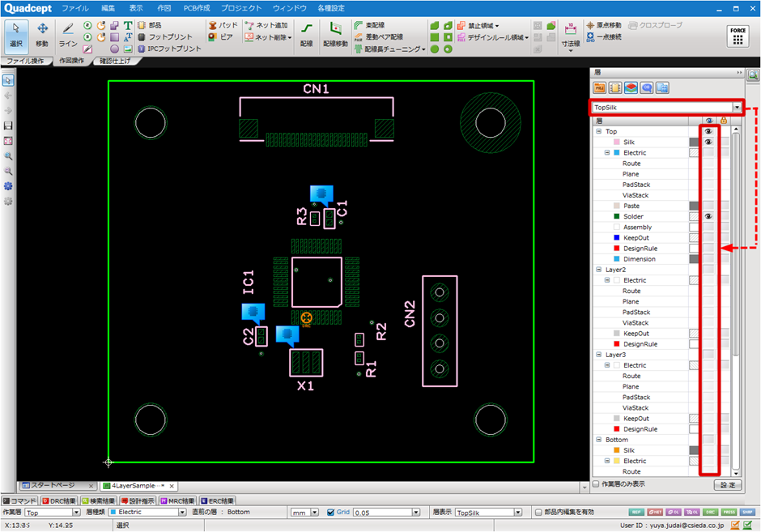Choose 束配線 bundle routing
This screenshot has height=532, width=761.
pos(369,25)
